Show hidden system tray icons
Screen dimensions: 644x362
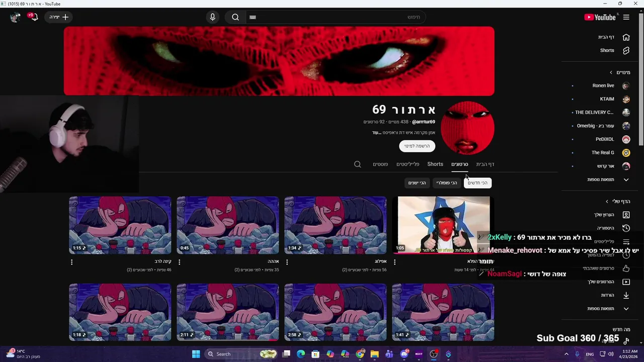coord(566,354)
